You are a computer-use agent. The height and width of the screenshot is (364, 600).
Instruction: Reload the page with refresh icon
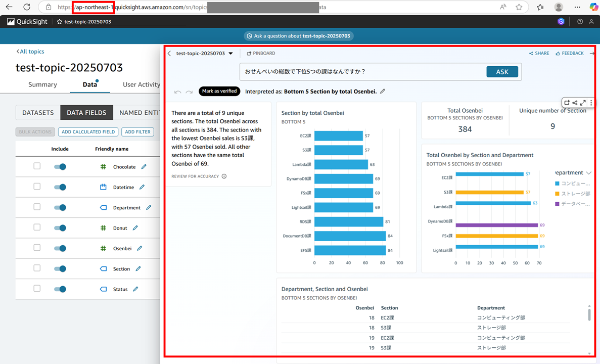tap(26, 7)
